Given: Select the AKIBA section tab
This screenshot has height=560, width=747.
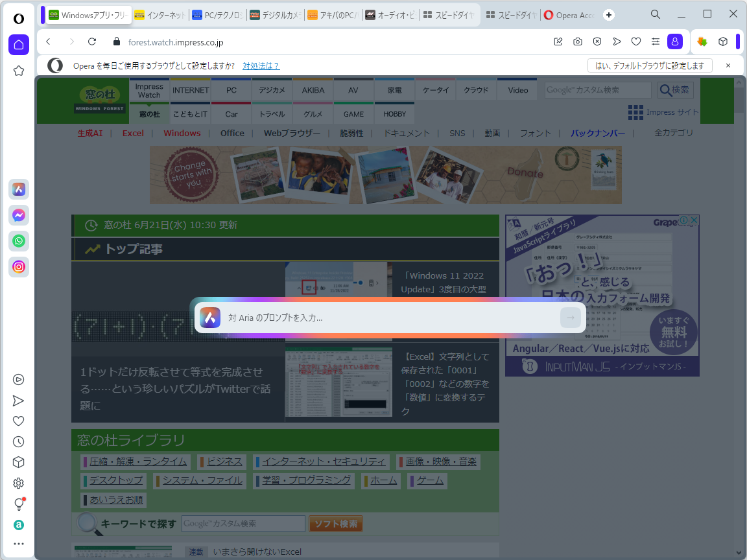Looking at the screenshot, I should click(x=313, y=90).
